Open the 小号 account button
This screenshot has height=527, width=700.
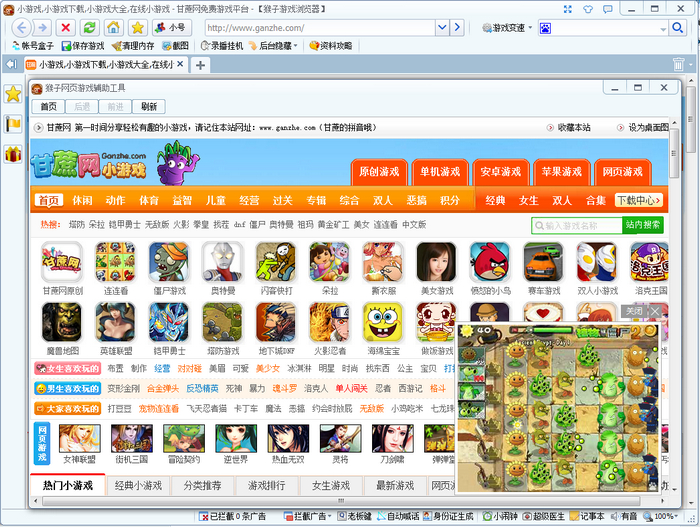click(x=172, y=28)
